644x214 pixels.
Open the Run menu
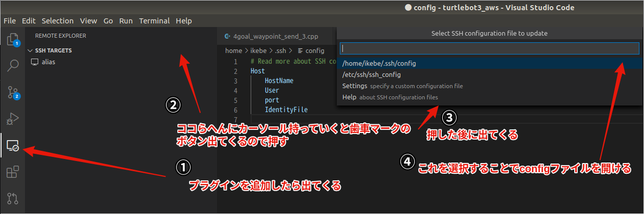pyautogui.click(x=126, y=21)
